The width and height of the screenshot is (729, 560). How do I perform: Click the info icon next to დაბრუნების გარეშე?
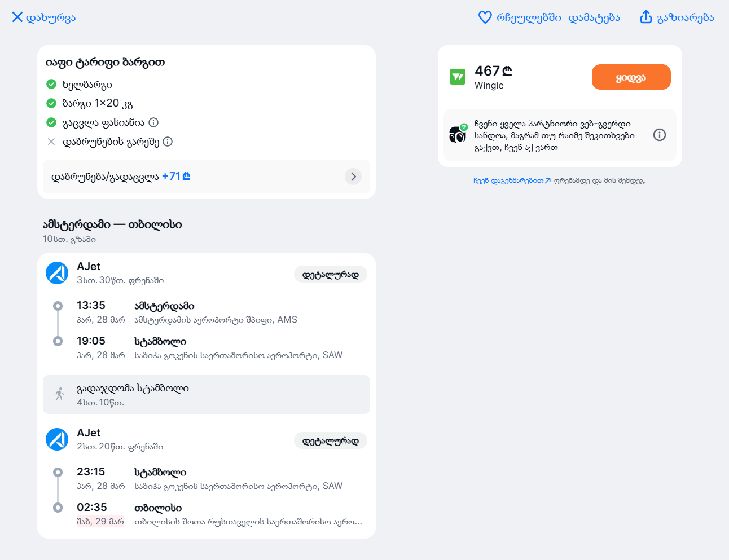[168, 142]
